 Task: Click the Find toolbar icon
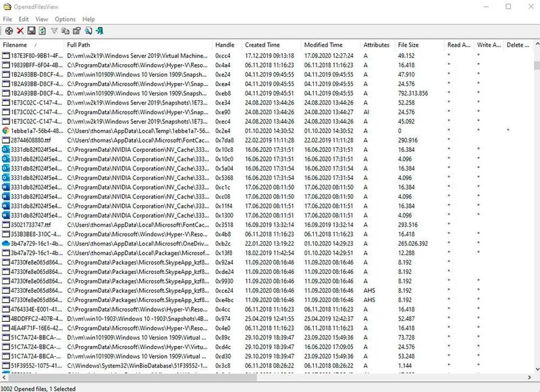88,31
